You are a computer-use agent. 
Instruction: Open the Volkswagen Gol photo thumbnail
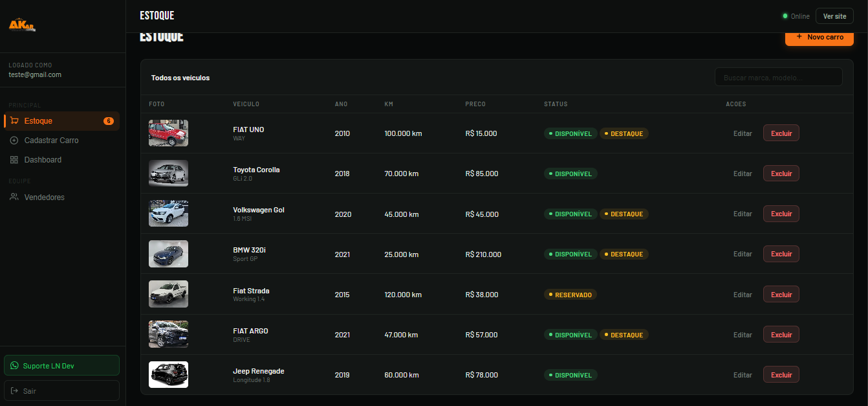click(x=168, y=214)
